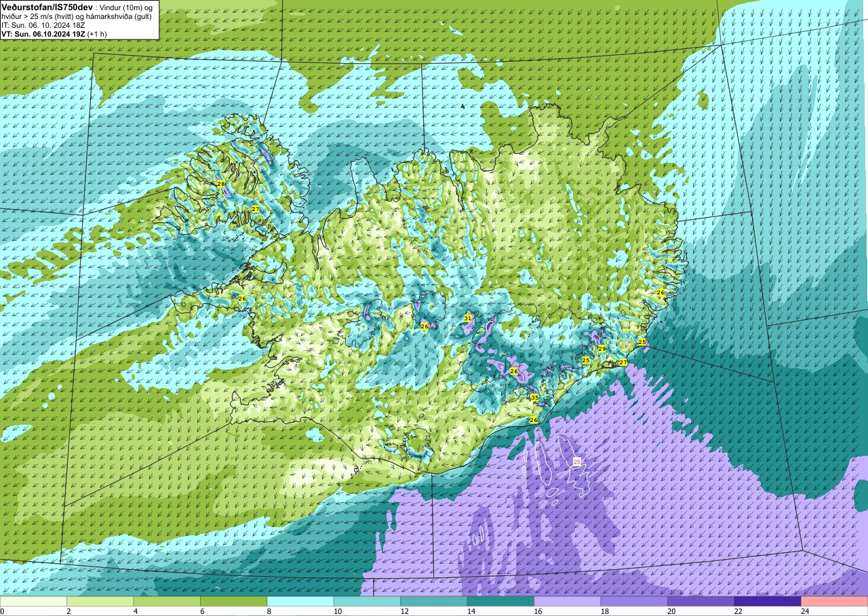Select the light cyan 8–10 m/s legend swatch
The width and height of the screenshot is (868, 616).
pos(300,601)
